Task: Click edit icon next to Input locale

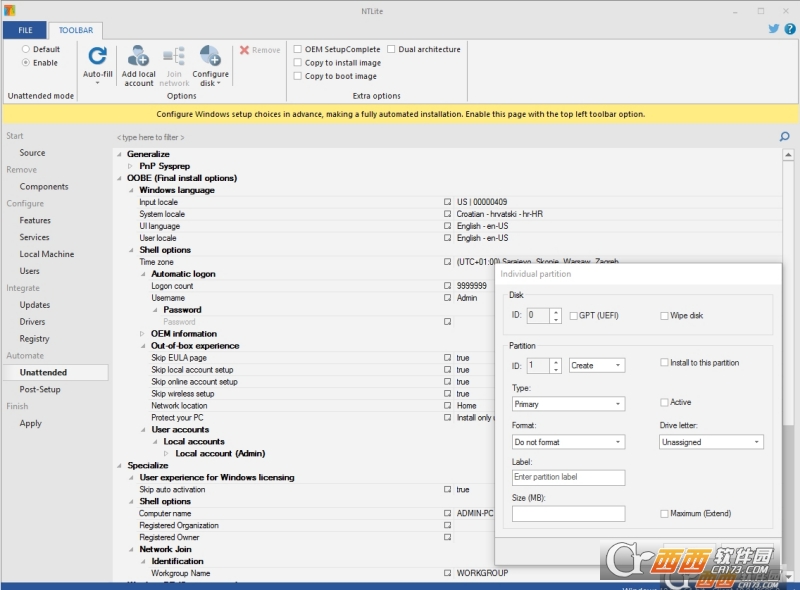Action: pos(447,202)
